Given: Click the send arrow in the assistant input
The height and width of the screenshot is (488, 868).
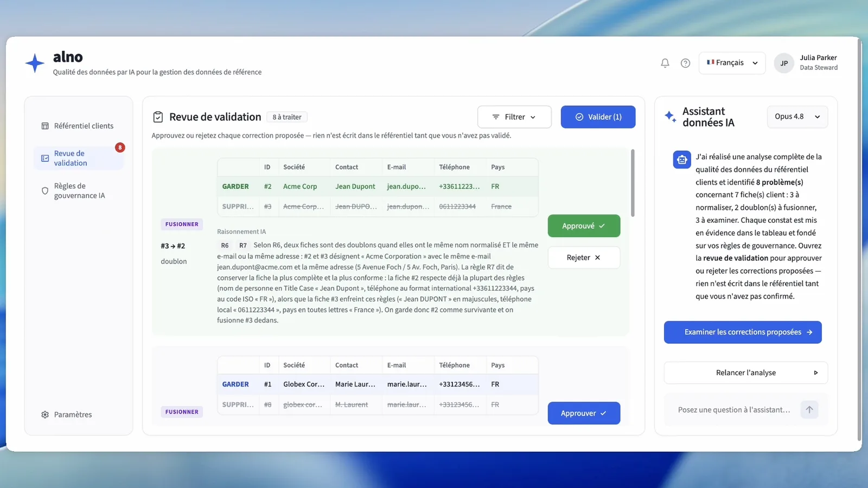Looking at the screenshot, I should click(x=809, y=410).
